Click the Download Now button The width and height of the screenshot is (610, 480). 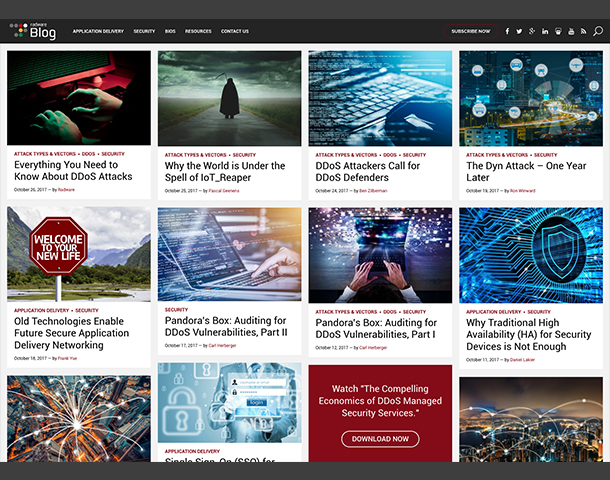click(x=380, y=439)
